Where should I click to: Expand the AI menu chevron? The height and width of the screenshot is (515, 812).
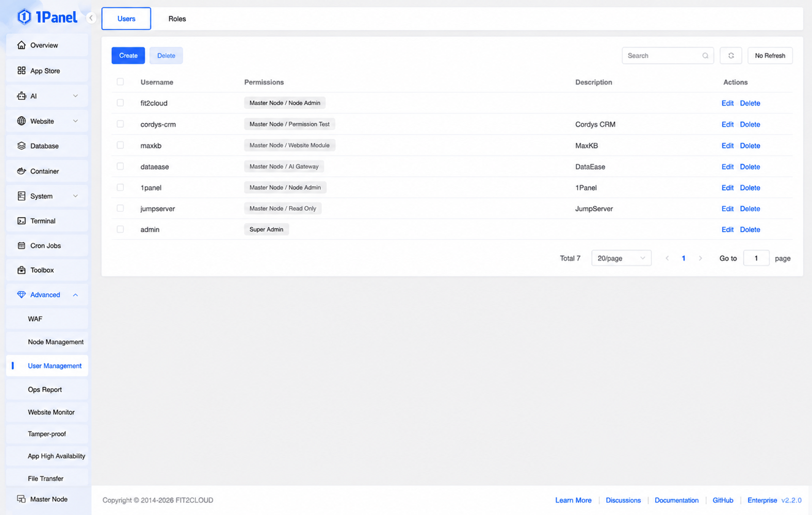tap(75, 96)
